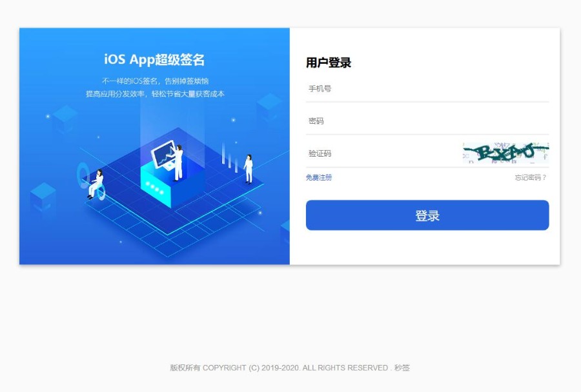581x392 pixels.
Task: Open the 免费注册 registration link
Action: point(319,178)
